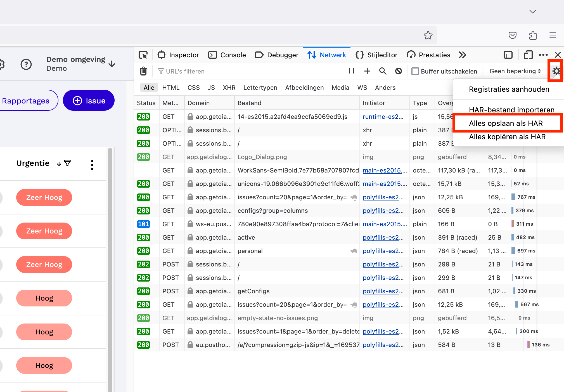Image resolution: width=564 pixels, height=392 pixels.
Task: Open network settings gear icon
Action: (x=556, y=71)
